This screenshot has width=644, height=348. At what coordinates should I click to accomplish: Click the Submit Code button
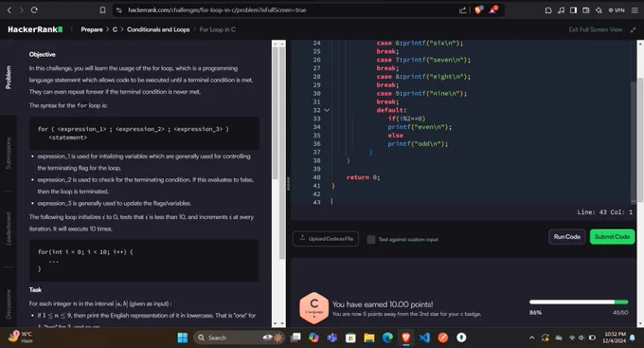click(612, 236)
